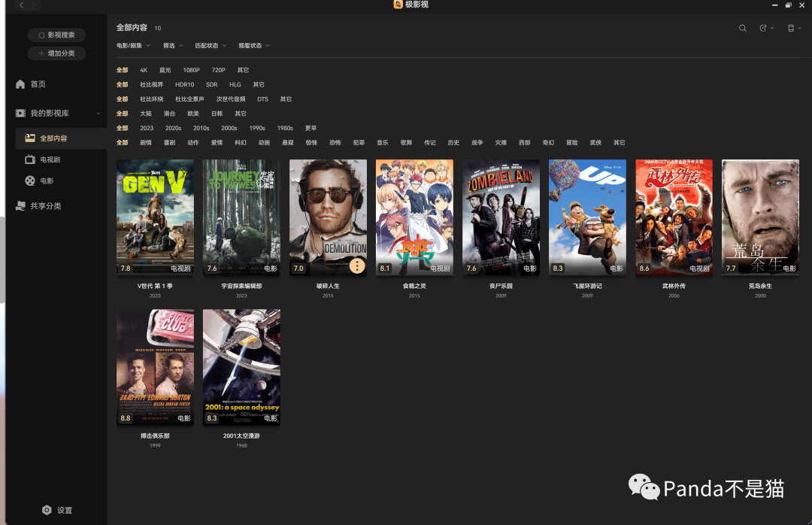Filter by 次世代音频
Viewport: 812px width, 525px height.
(231, 99)
